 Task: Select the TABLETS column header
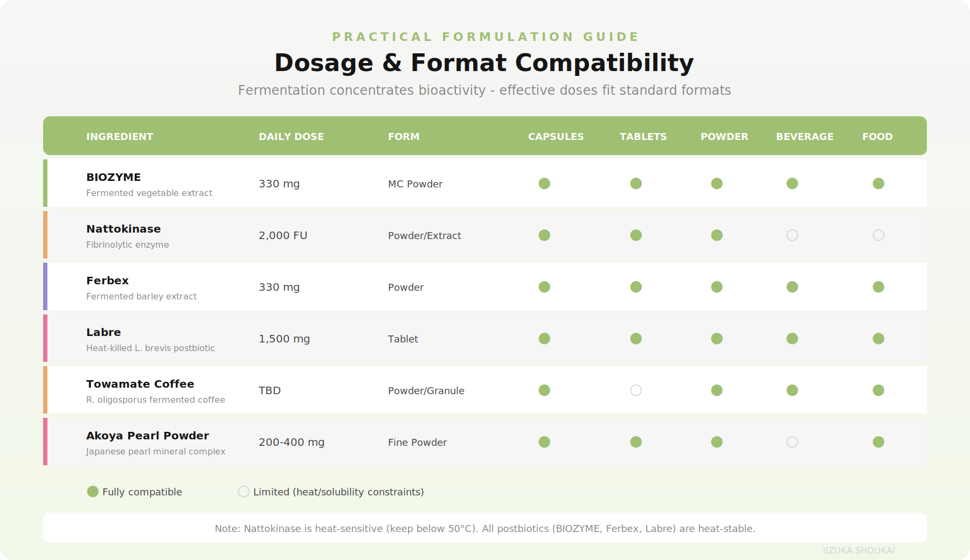coord(643,137)
